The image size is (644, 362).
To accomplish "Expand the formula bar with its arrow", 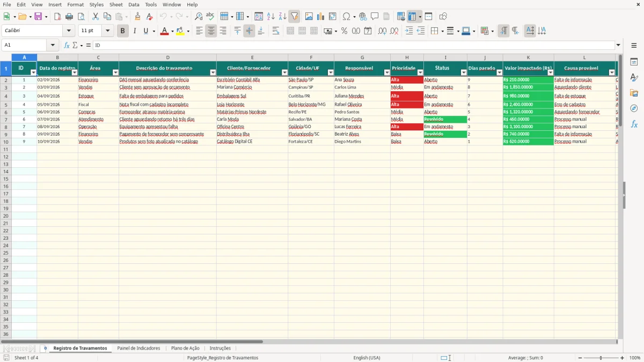I will coord(619,45).
